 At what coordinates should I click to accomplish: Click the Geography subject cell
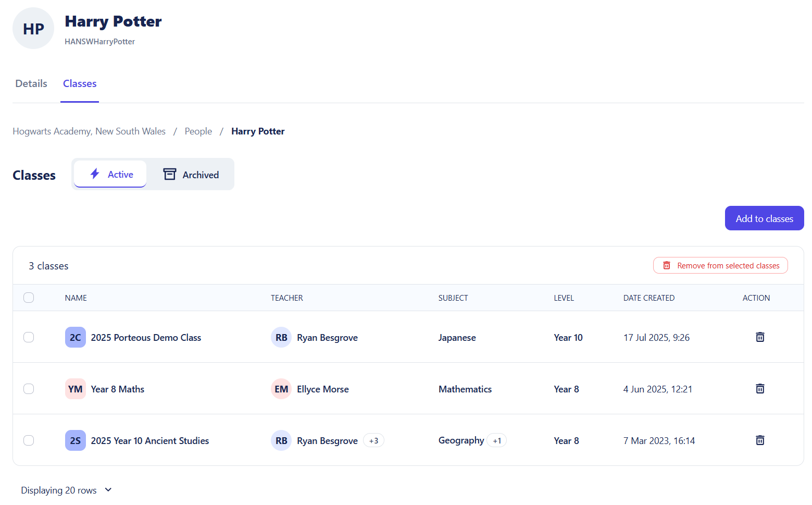(461, 440)
